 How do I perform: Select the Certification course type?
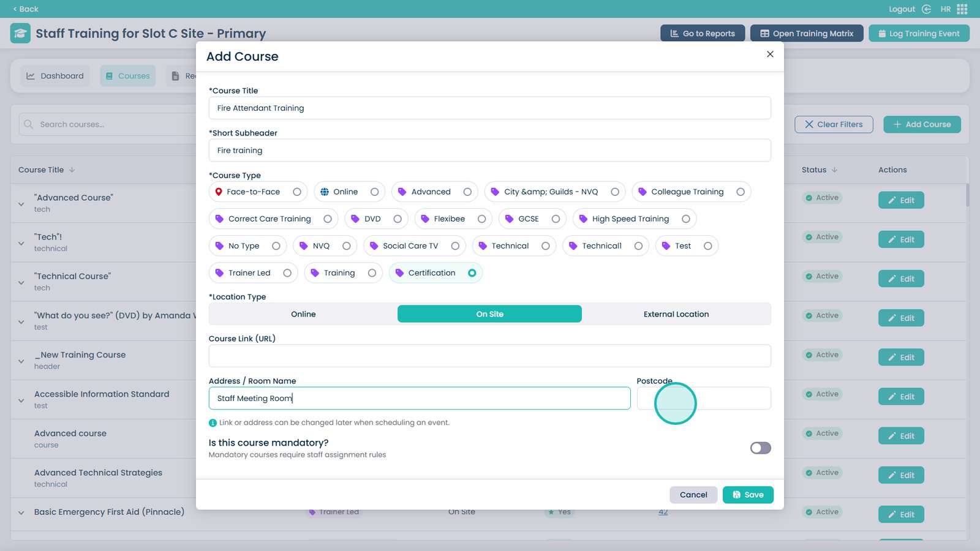tap(435, 273)
